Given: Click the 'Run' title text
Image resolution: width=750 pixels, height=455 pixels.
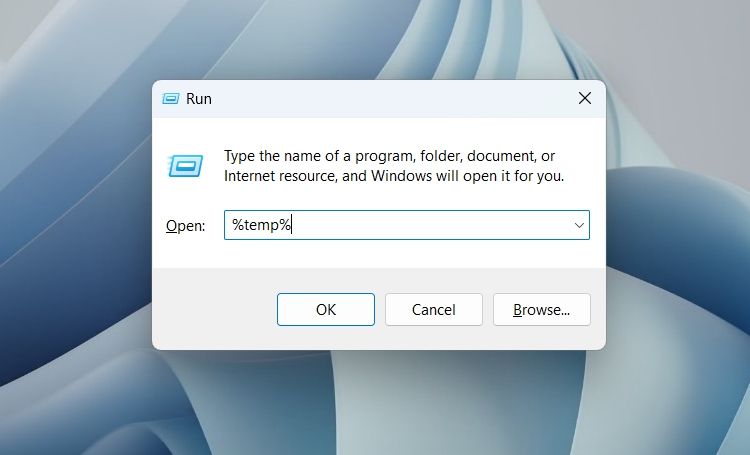Looking at the screenshot, I should [x=199, y=99].
